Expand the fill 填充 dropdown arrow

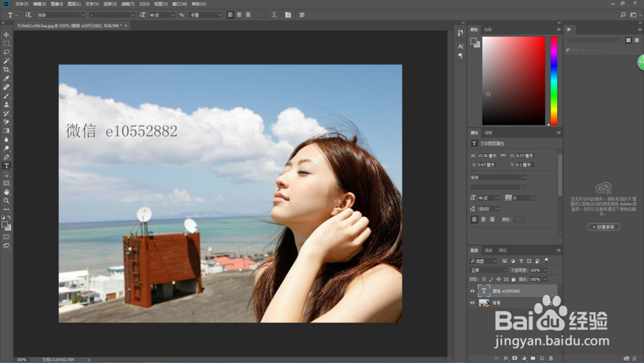545,280
